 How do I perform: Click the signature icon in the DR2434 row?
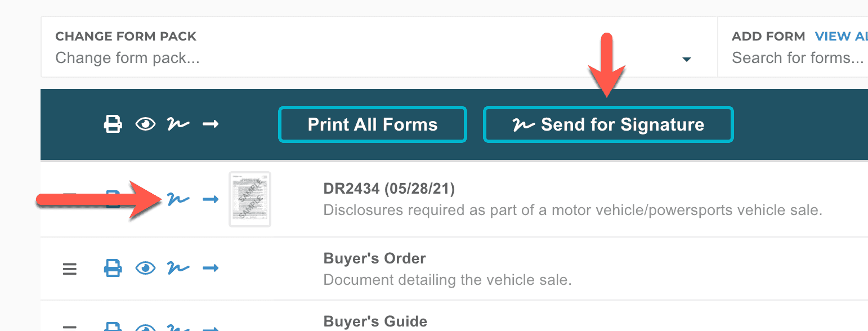pyautogui.click(x=178, y=199)
